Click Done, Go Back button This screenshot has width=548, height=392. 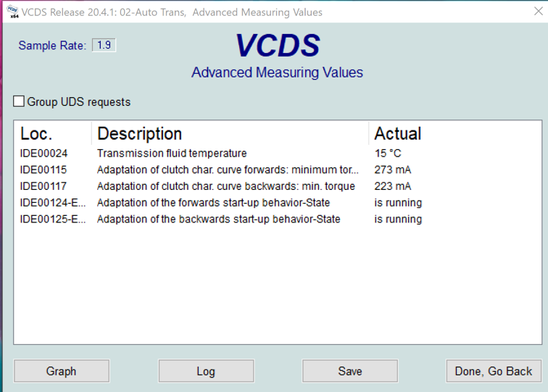494,371
